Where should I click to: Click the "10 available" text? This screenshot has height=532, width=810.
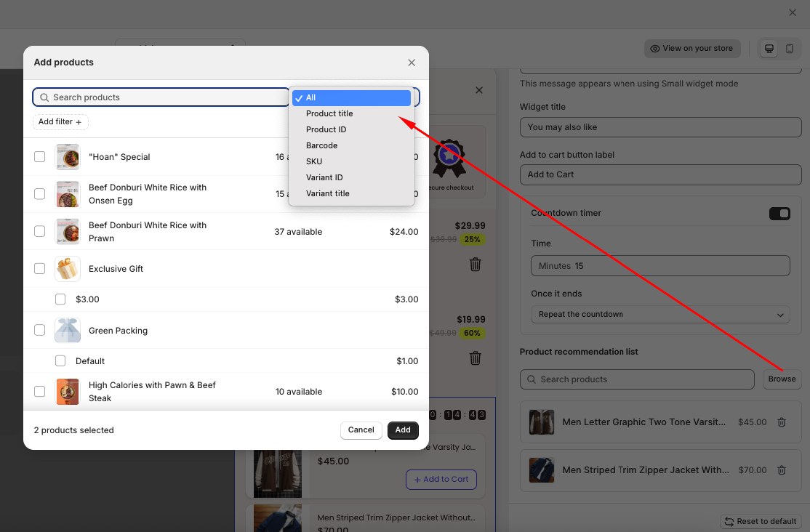click(x=299, y=392)
